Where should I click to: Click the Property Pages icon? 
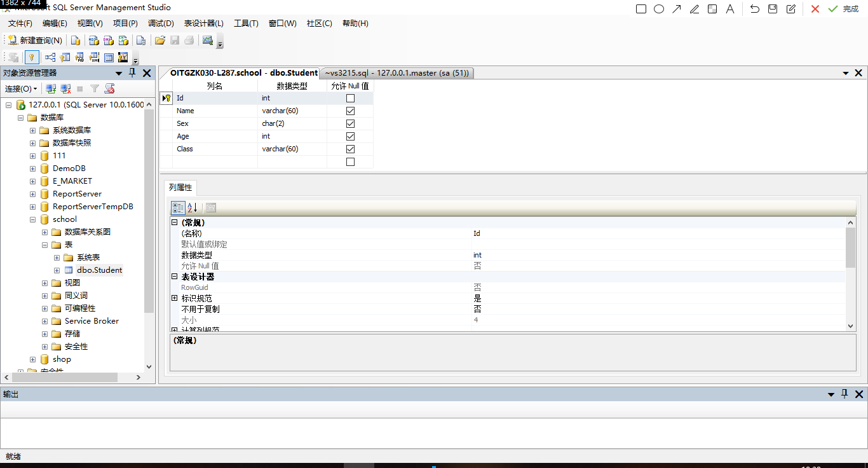[211, 207]
